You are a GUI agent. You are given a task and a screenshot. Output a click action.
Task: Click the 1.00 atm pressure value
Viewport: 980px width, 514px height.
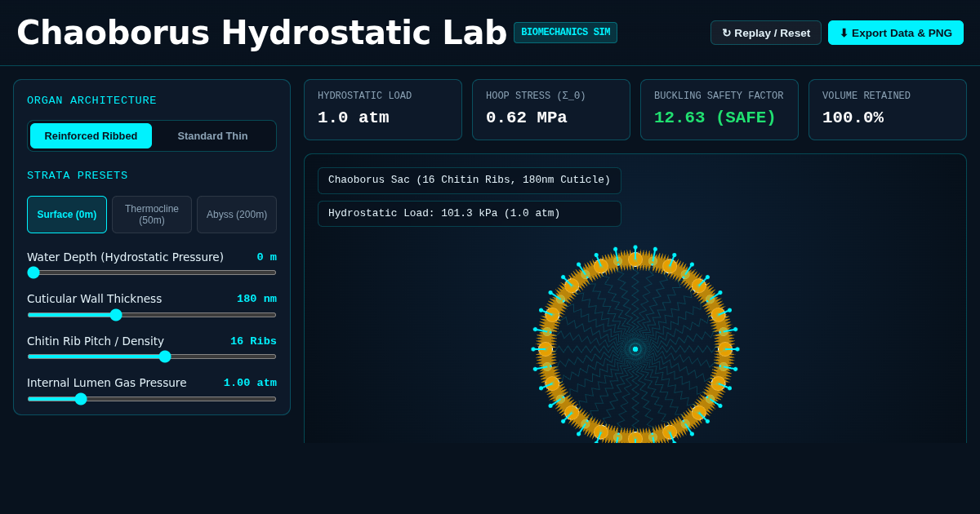point(250,383)
